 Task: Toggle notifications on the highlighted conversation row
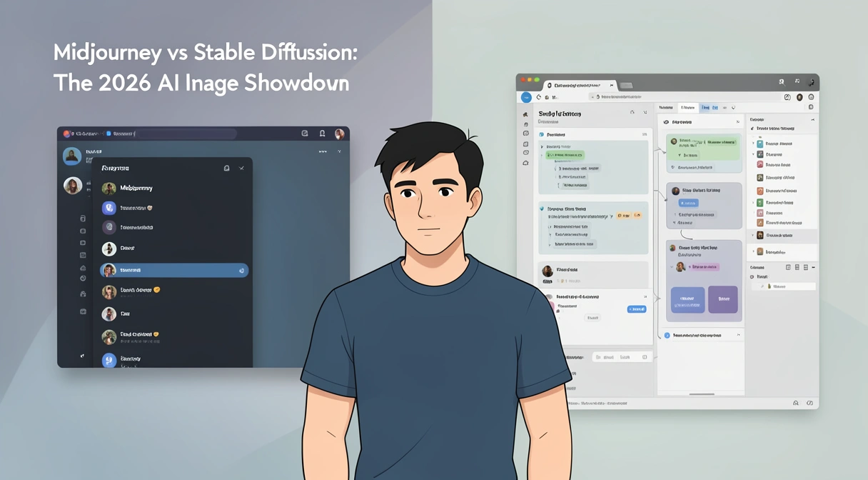(x=241, y=270)
